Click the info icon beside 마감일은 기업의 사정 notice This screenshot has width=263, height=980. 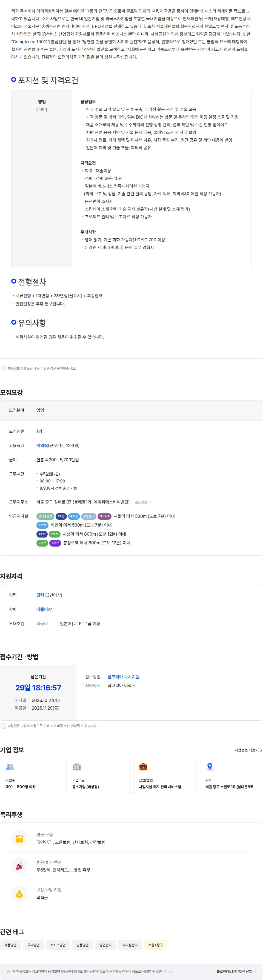click(x=3, y=726)
